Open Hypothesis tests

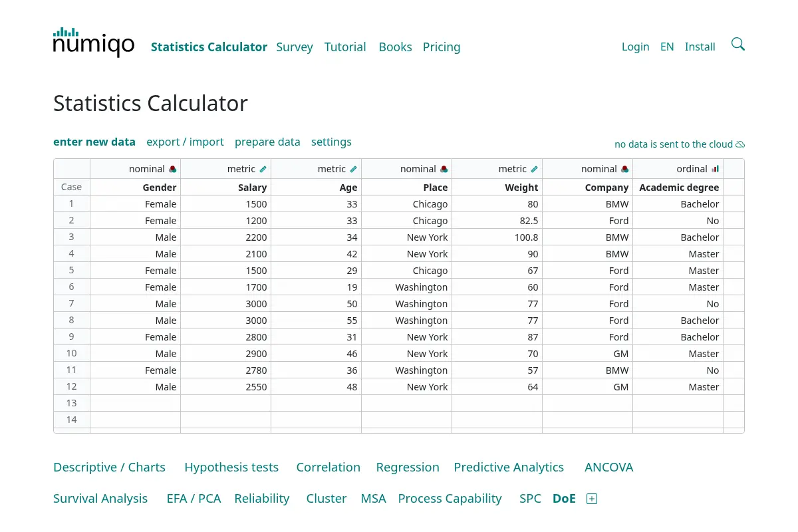pos(231,467)
